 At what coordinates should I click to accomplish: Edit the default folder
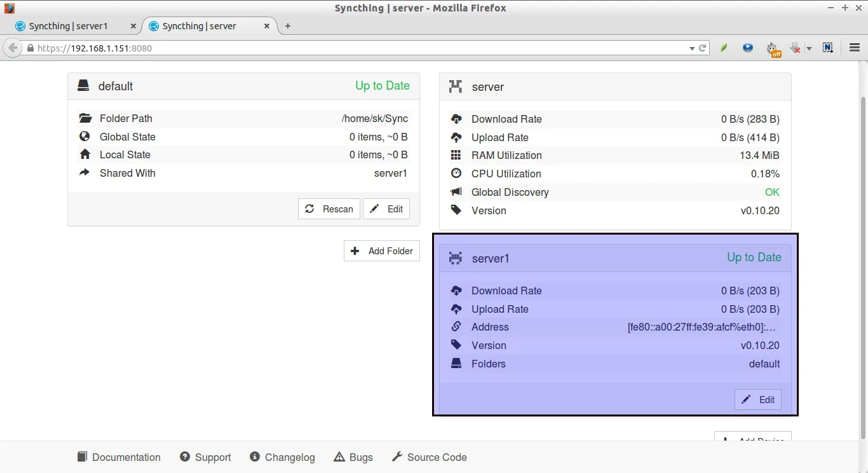(386, 209)
